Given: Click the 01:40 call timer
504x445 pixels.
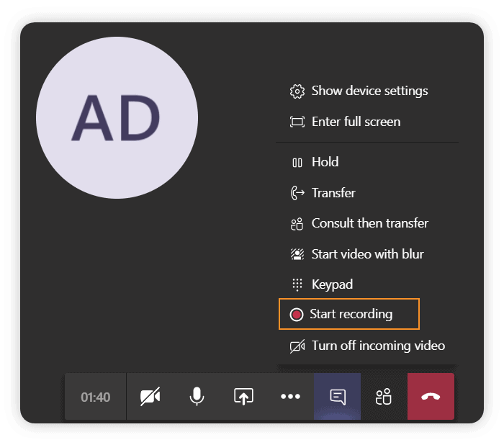Looking at the screenshot, I should [x=96, y=397].
